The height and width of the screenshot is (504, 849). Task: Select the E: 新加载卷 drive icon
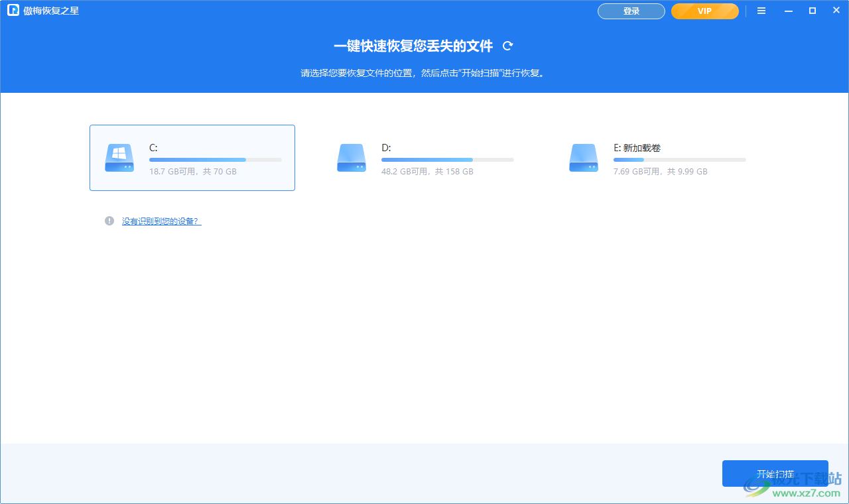pos(584,158)
